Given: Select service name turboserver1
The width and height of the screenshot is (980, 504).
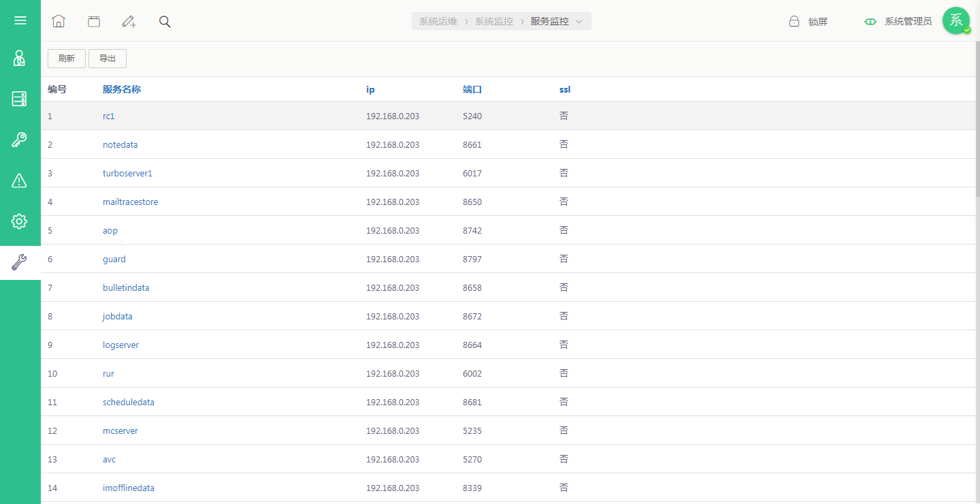Looking at the screenshot, I should tap(128, 174).
